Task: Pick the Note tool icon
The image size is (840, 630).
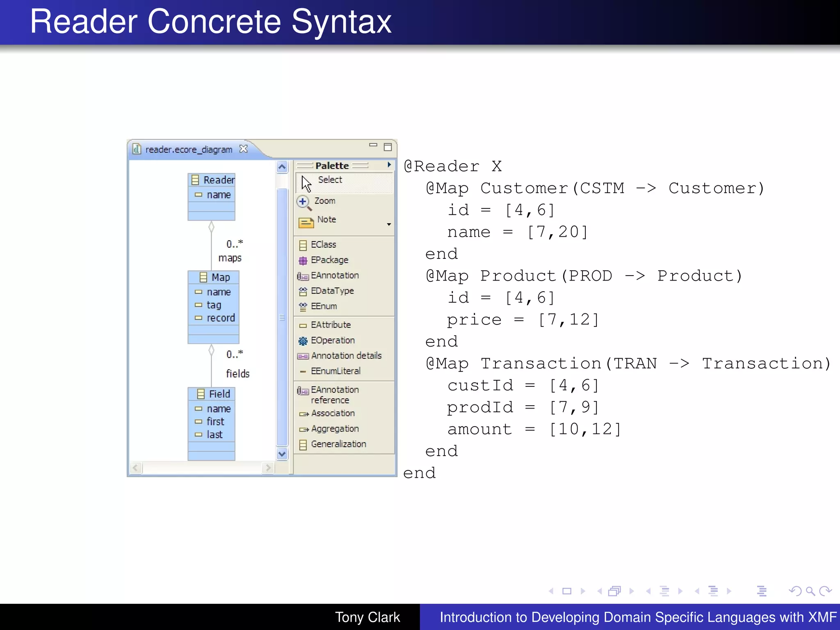Action: (x=306, y=222)
